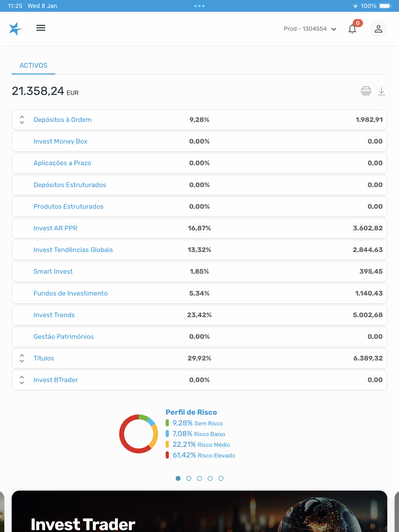Click the red Risco Elevado legend swatch
Screen dimensions: 399x532
click(x=167, y=455)
